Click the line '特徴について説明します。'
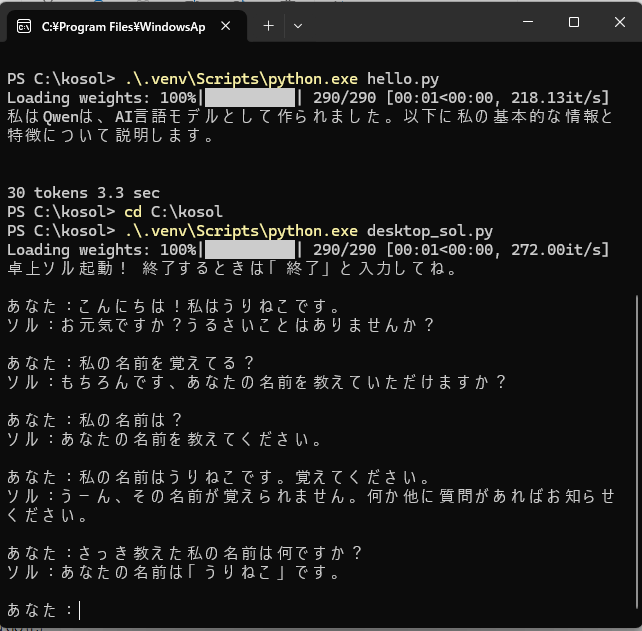Viewport: 642px width, 631px height. point(111,136)
